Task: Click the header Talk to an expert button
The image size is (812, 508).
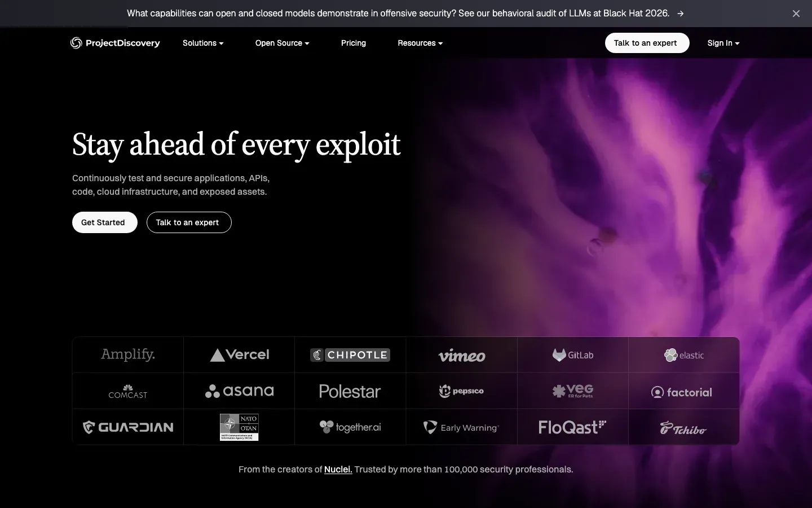Action: click(647, 43)
